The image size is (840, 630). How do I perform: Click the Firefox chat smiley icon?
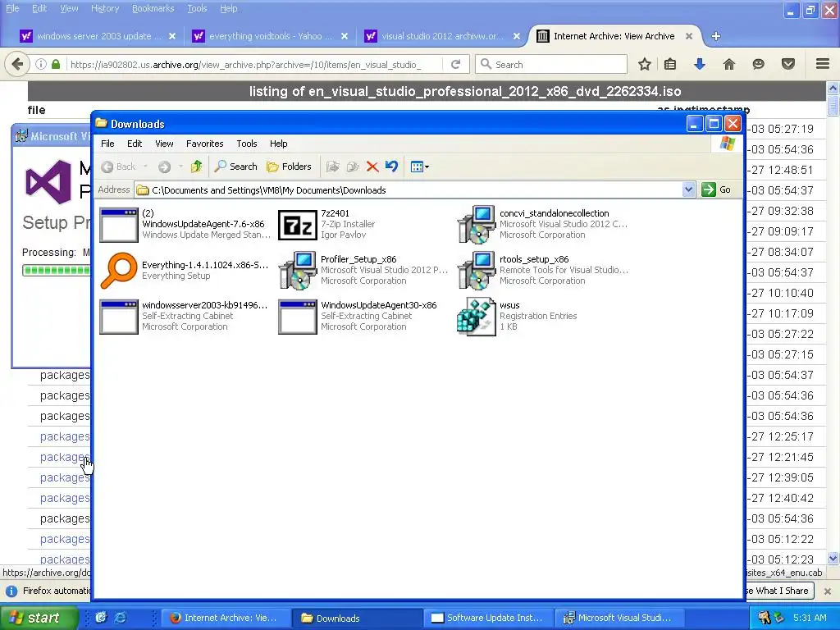pos(758,64)
